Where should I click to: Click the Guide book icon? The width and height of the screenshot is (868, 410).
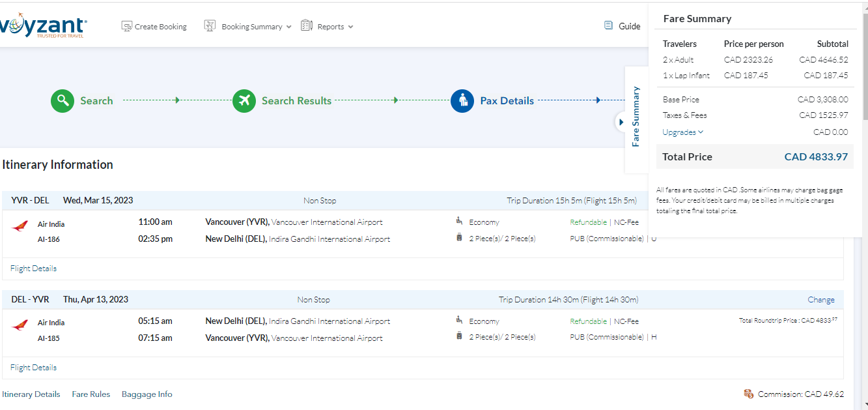pos(609,25)
